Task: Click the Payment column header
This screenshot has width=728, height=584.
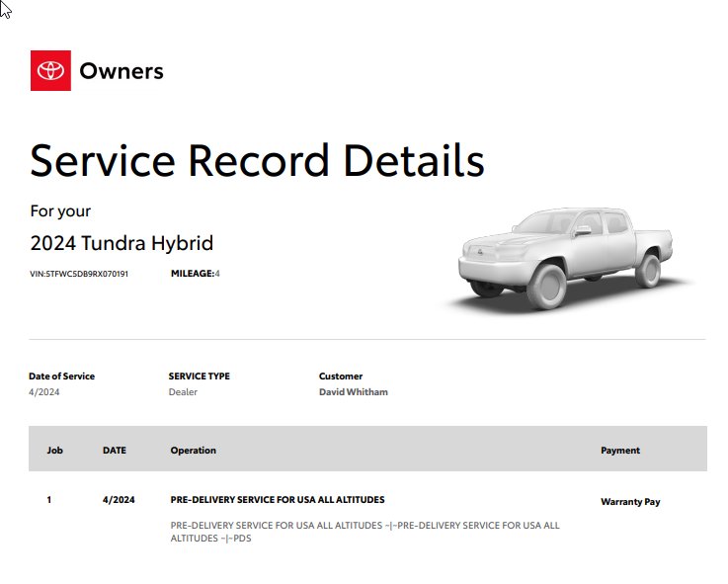Action: [620, 451]
